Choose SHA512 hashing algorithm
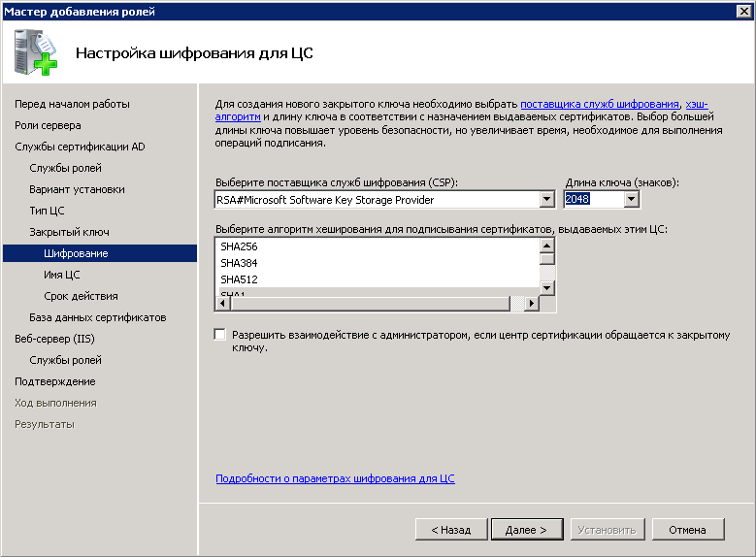756x557 pixels. coord(239,279)
